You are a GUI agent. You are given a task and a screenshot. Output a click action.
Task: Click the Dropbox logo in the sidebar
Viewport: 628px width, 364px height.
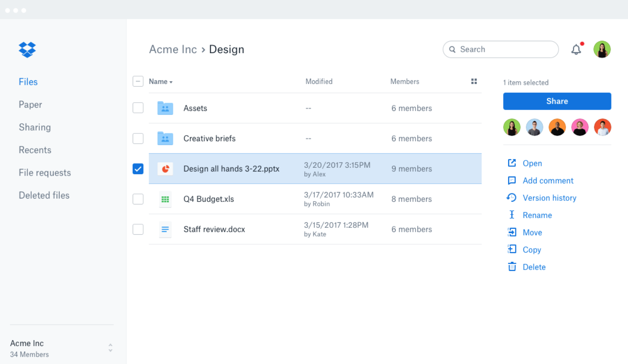coord(27,50)
